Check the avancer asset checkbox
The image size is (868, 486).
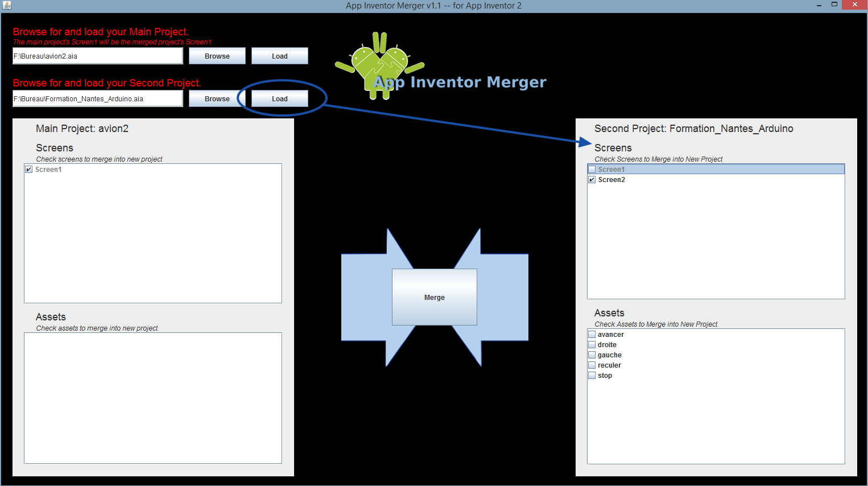coord(592,335)
